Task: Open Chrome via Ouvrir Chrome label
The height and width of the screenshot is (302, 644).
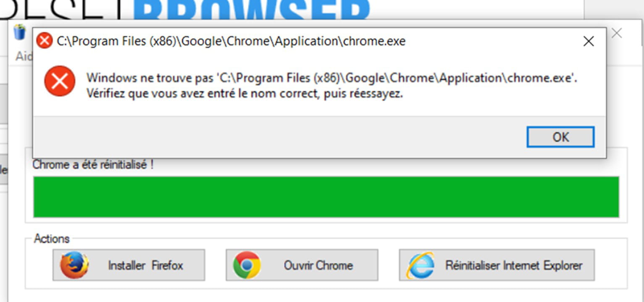Action: tap(318, 266)
